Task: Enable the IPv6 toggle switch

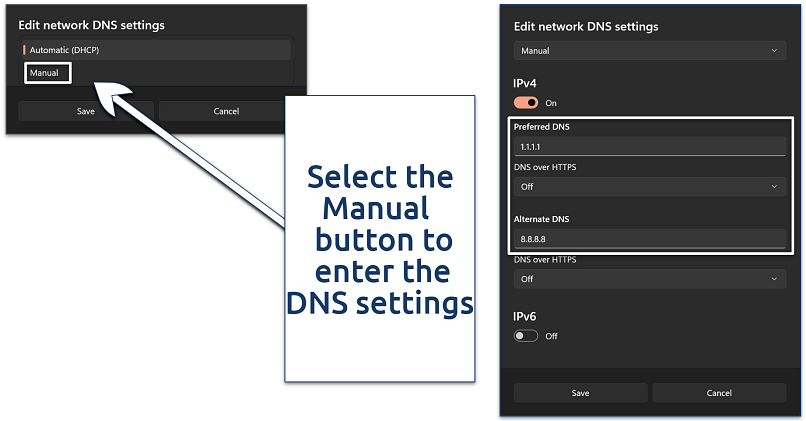Action: (526, 336)
